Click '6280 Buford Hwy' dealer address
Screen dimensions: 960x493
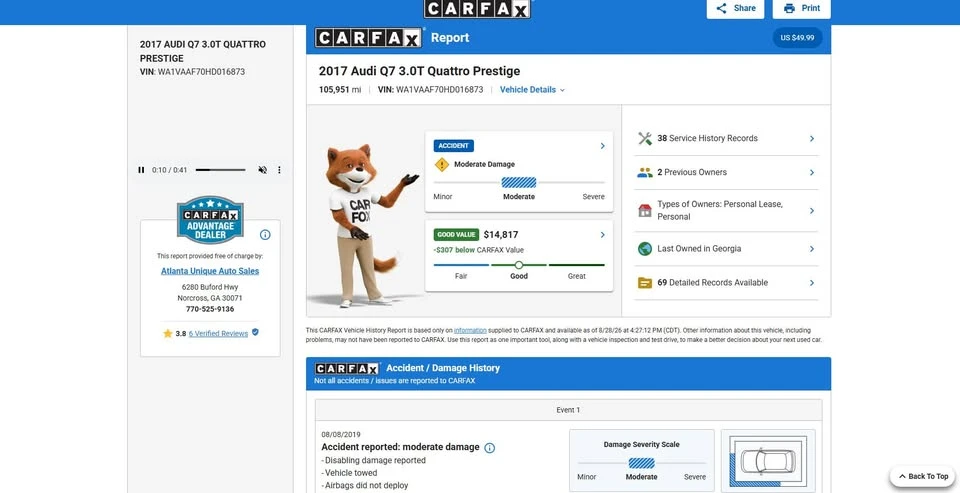point(210,287)
